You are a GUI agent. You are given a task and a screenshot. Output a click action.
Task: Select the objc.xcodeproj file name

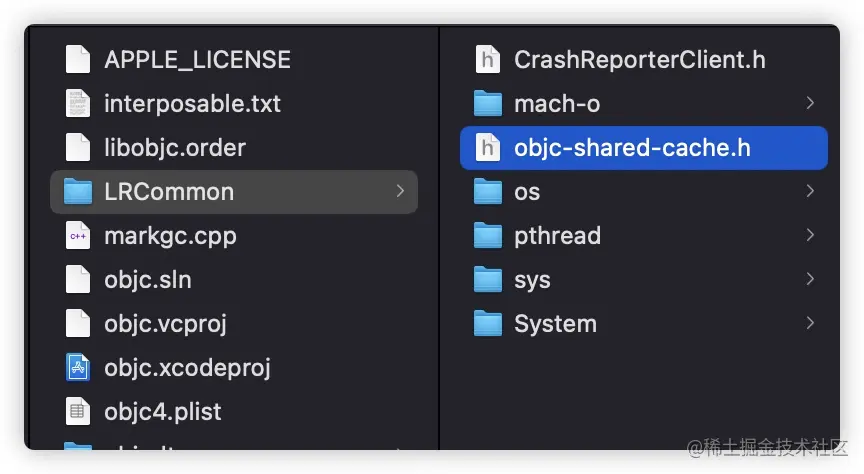click(187, 368)
